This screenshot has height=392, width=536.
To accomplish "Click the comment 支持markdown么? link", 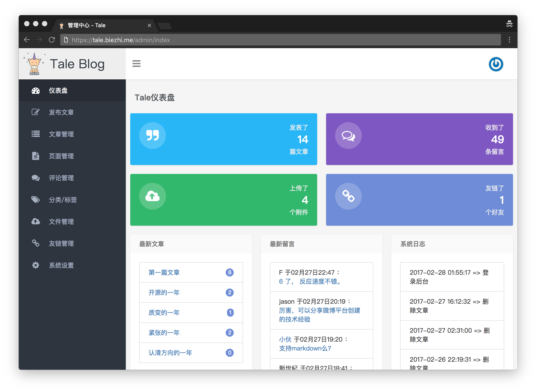I will (305, 348).
